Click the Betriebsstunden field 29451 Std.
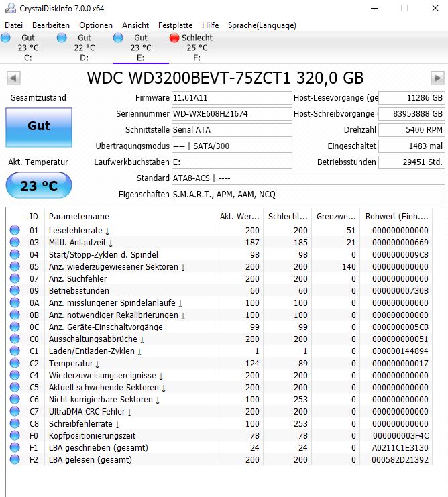Viewport: 448px width, 497px height. click(412, 162)
